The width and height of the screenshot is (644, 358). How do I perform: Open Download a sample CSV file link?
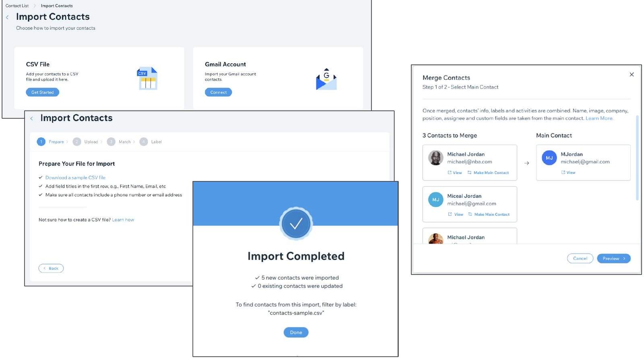point(75,178)
